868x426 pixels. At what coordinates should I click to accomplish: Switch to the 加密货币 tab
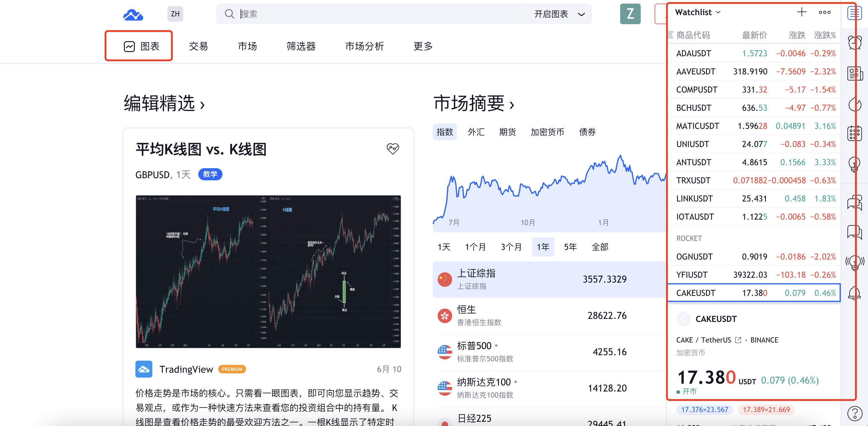click(547, 132)
